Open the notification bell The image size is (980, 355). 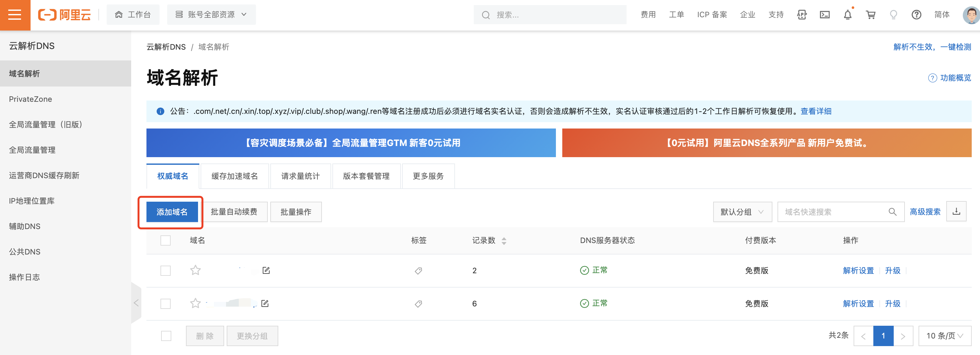848,15
